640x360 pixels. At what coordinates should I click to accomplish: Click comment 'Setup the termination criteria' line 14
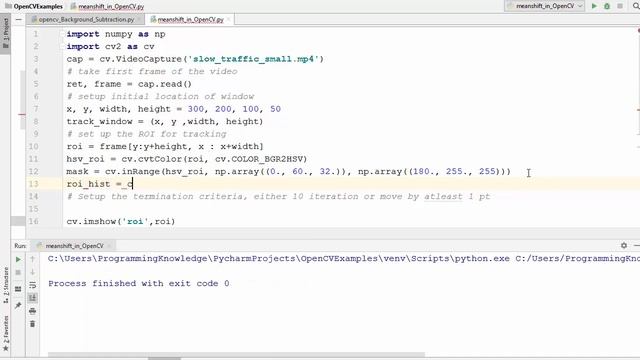coord(278,196)
